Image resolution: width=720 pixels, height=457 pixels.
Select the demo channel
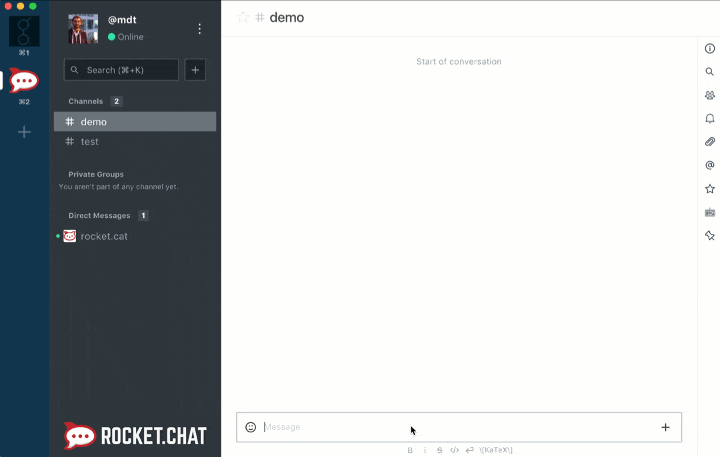coord(135,122)
